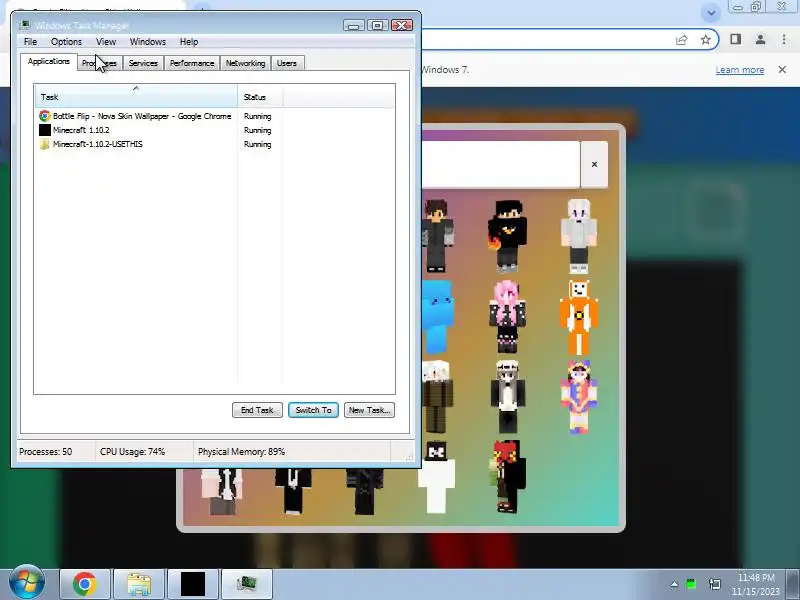Click the End Task button
Viewport: 800px width, 600px height.
[x=257, y=410]
